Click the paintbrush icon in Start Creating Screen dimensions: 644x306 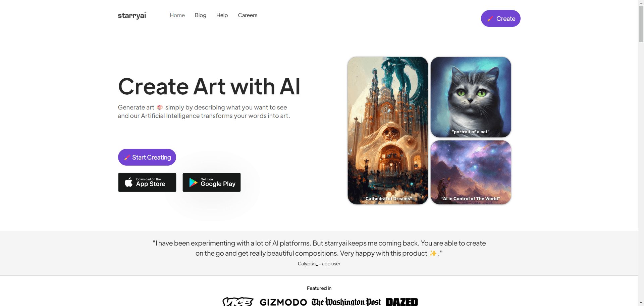click(x=127, y=158)
